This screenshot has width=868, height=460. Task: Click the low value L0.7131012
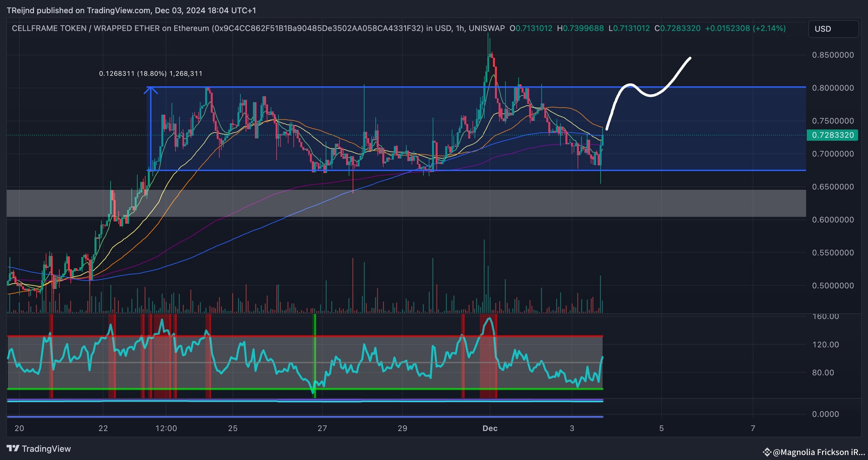click(629, 28)
